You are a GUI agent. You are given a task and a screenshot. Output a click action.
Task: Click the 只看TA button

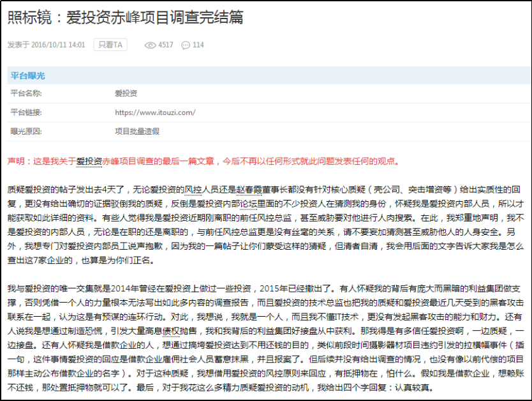[x=110, y=45]
